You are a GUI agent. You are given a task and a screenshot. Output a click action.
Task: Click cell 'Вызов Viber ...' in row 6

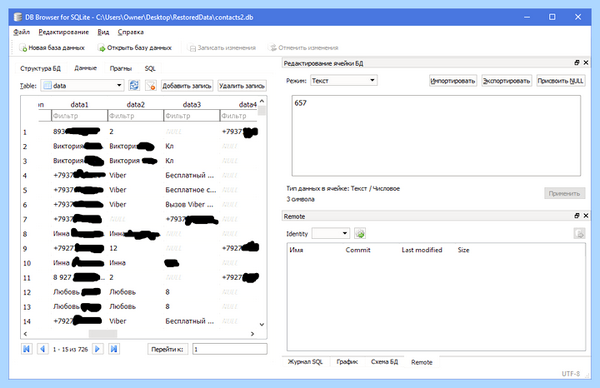191,204
